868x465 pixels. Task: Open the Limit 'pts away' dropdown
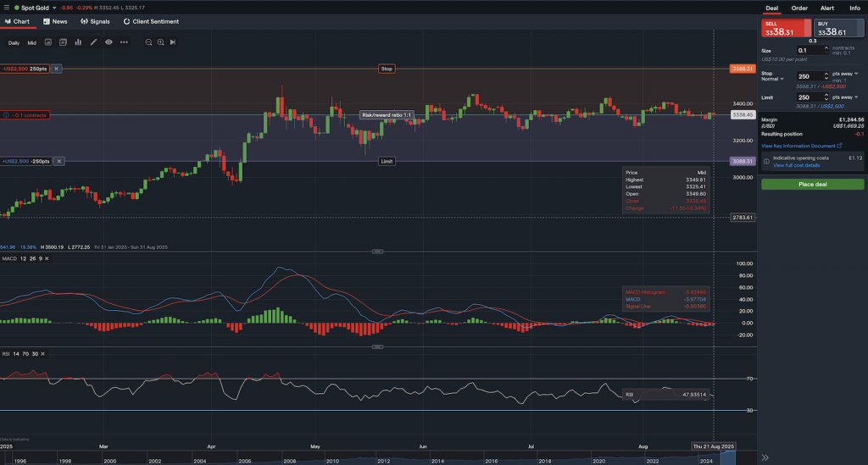(856, 97)
